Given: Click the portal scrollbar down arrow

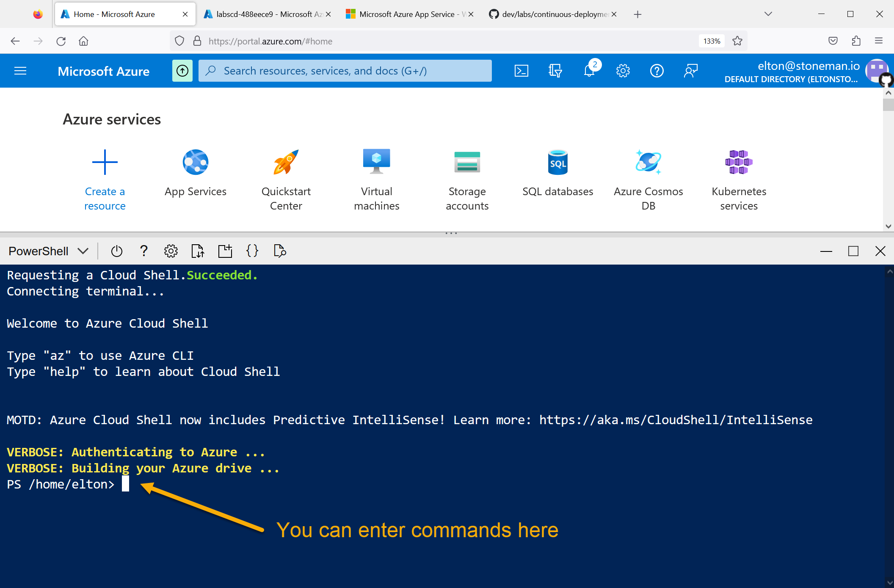Looking at the screenshot, I should [888, 226].
